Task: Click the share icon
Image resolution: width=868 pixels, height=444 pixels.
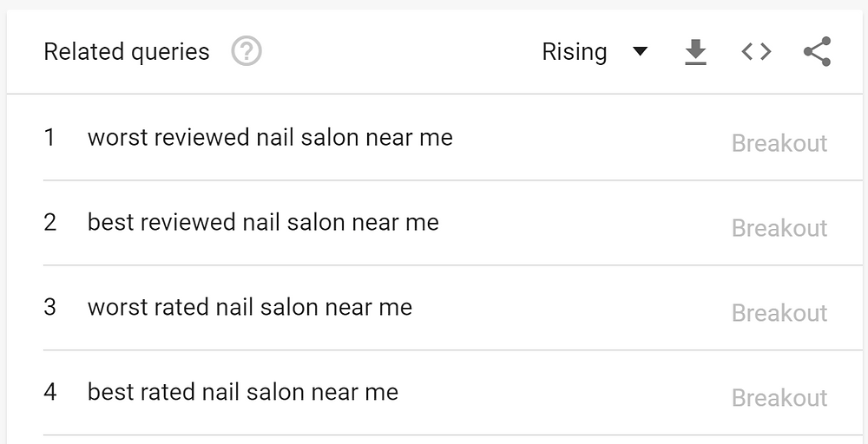Action: click(x=817, y=51)
